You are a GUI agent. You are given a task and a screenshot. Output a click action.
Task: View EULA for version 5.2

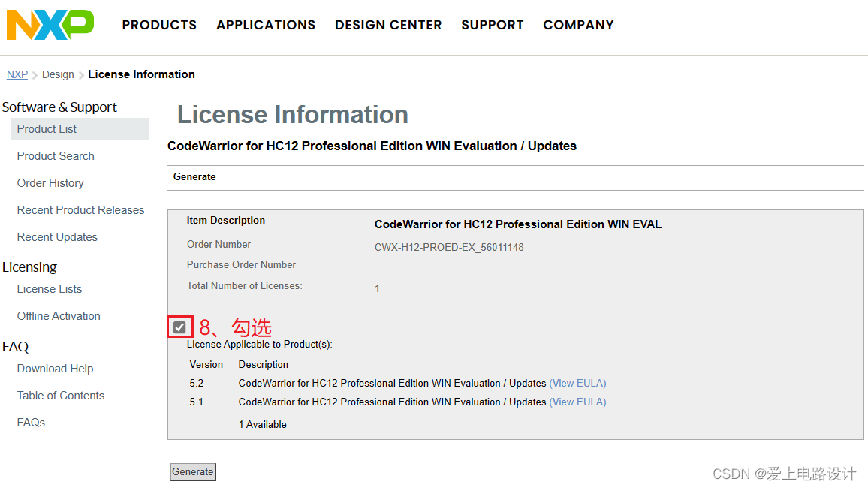(577, 384)
